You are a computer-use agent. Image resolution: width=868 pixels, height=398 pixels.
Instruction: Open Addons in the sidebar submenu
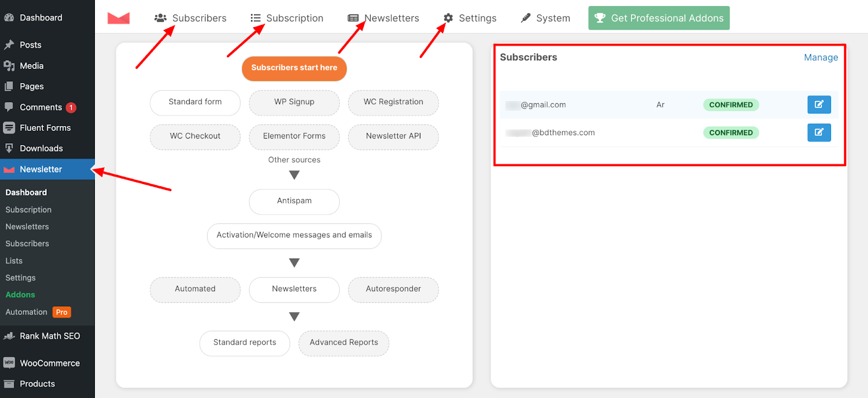click(20, 294)
